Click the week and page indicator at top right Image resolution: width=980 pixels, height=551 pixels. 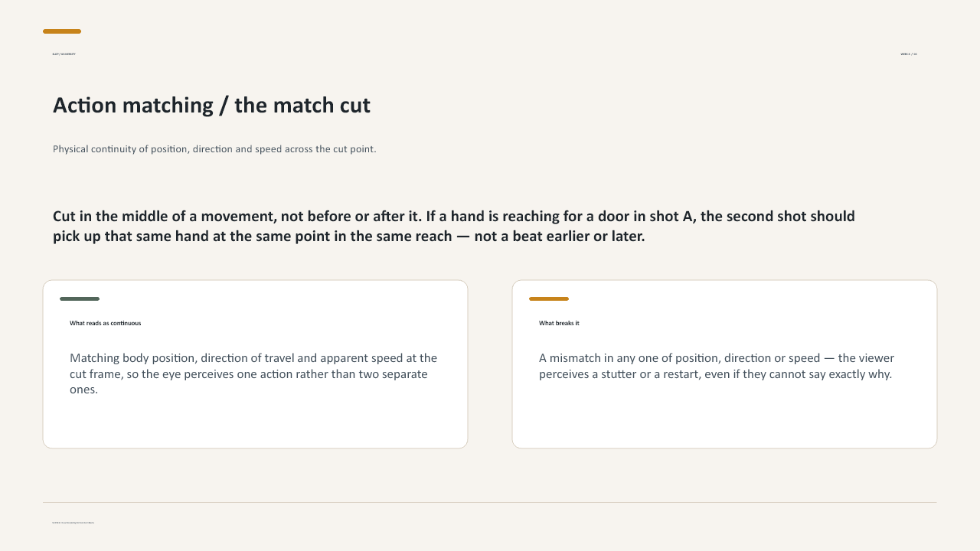pos(909,54)
